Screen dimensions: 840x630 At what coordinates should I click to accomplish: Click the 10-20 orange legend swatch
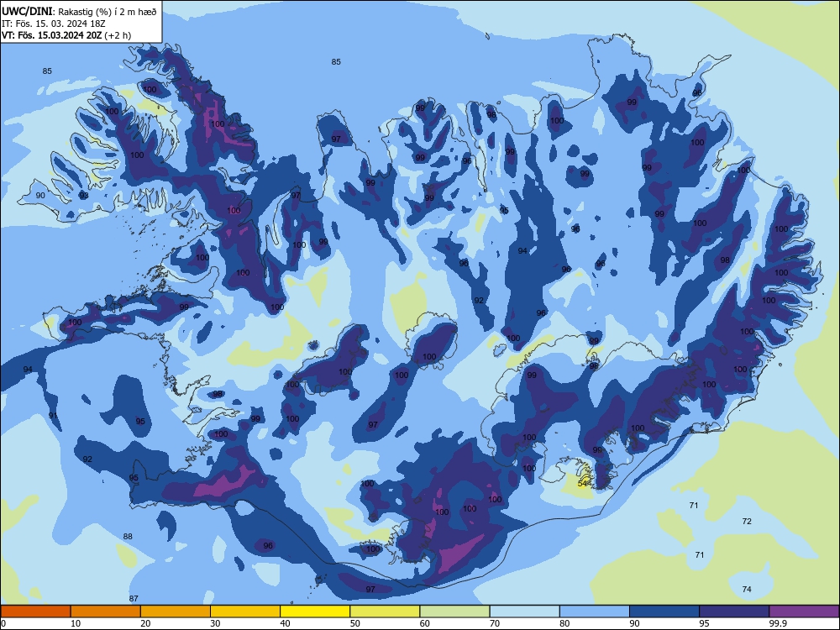tap(106, 612)
